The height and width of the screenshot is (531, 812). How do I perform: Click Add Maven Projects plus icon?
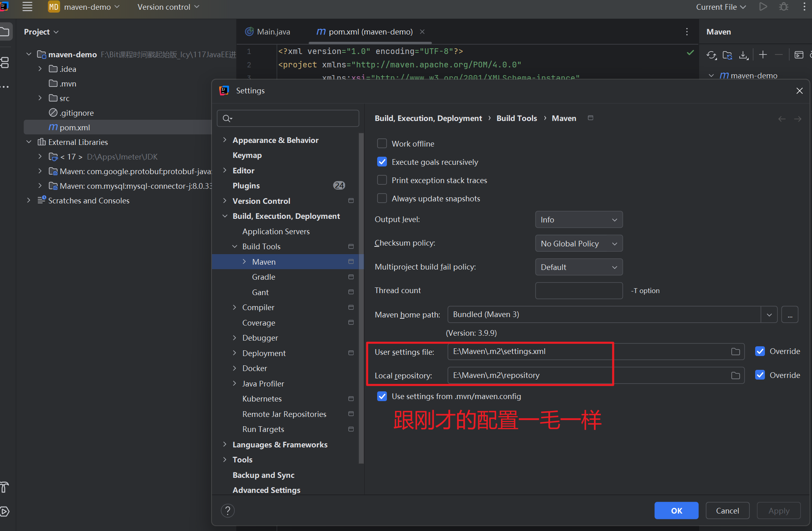763,55
